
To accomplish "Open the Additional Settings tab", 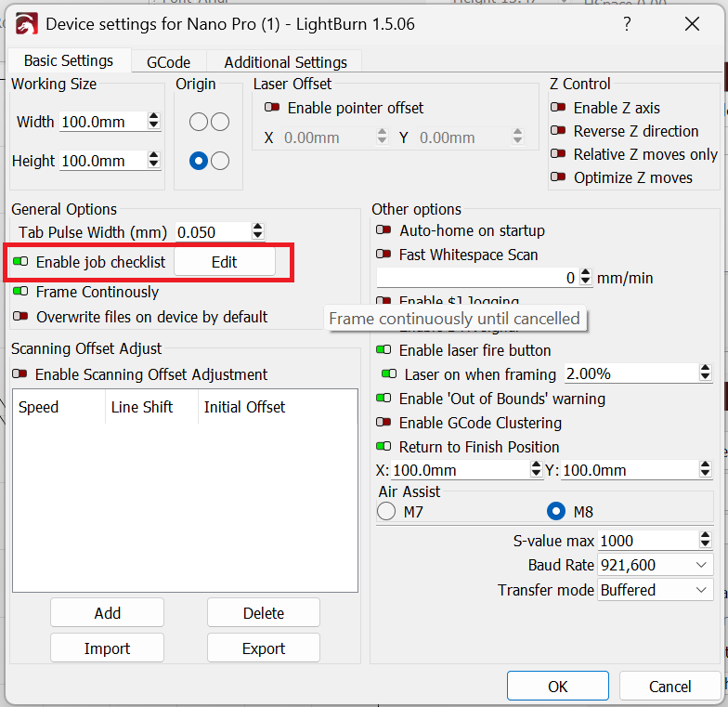I will pos(285,62).
